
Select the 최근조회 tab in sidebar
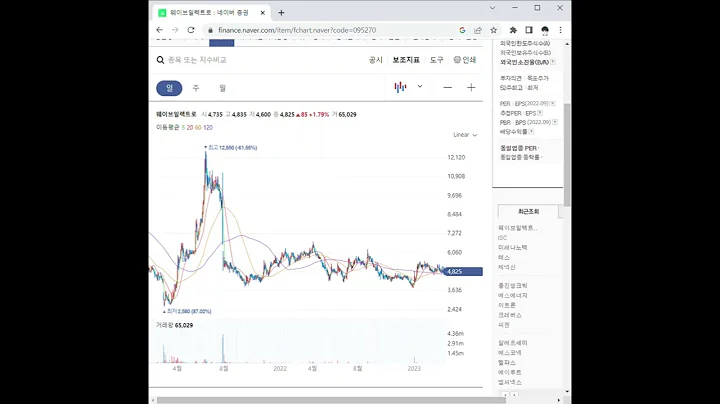[x=528, y=212]
